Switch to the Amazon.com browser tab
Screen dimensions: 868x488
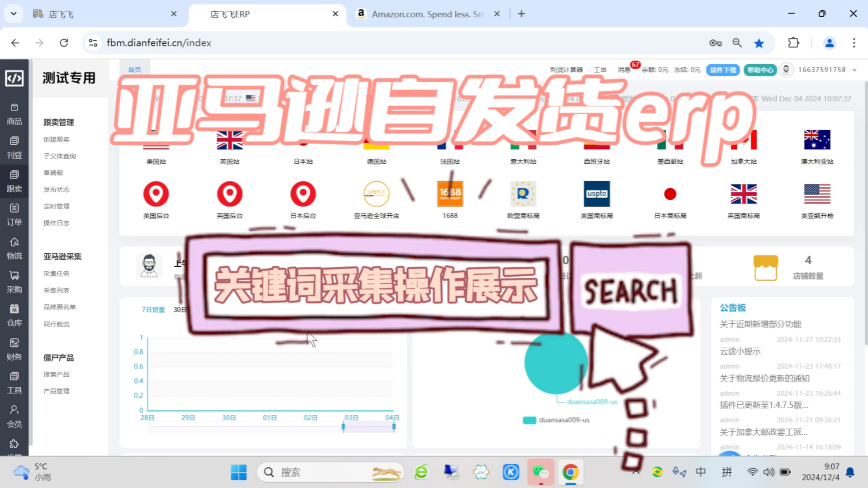coord(428,14)
